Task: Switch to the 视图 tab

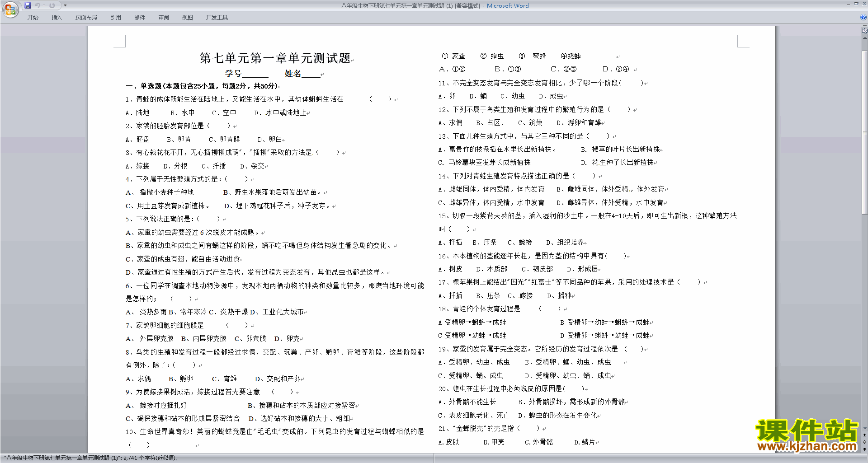Action: (x=188, y=18)
